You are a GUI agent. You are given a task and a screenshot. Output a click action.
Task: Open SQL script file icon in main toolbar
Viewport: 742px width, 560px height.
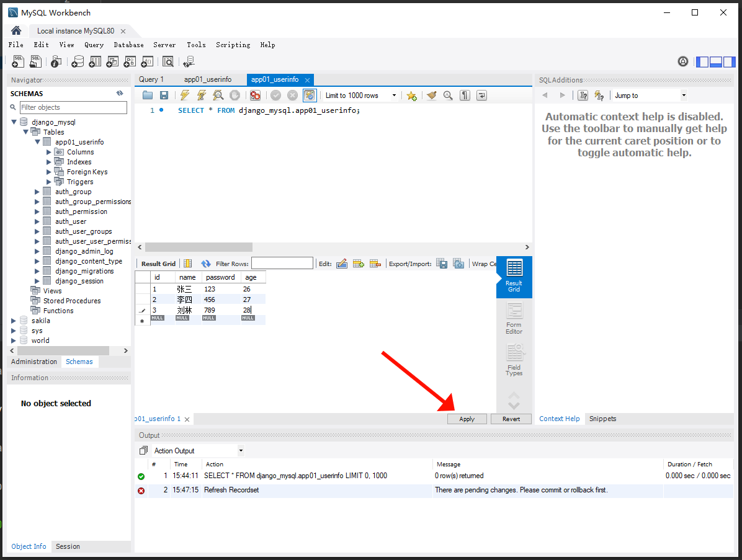35,61
